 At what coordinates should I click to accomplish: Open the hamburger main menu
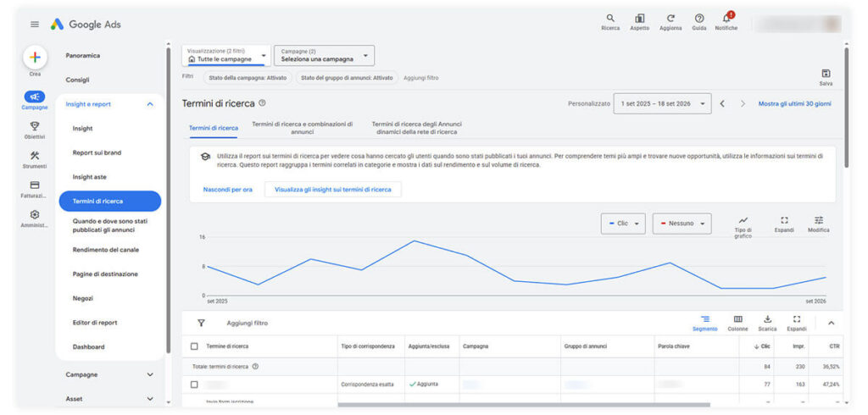coord(35,25)
